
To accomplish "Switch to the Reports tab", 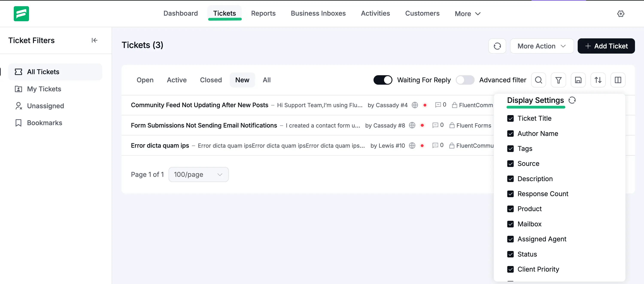I will [263, 14].
